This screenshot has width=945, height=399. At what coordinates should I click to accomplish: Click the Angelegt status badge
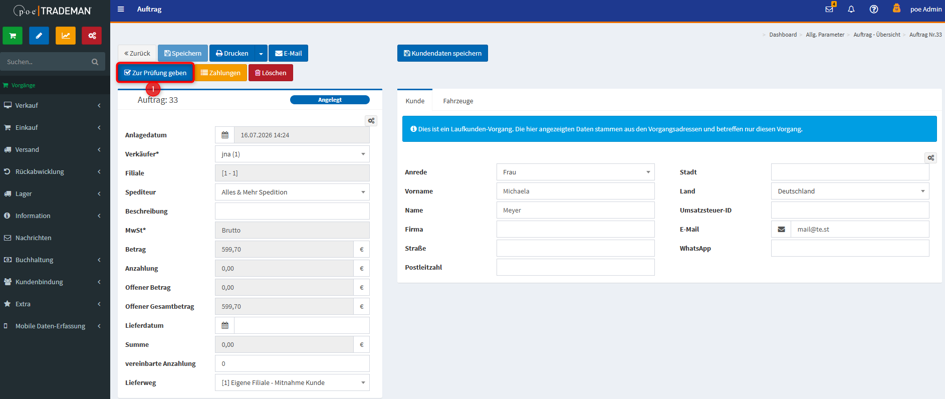pos(330,100)
